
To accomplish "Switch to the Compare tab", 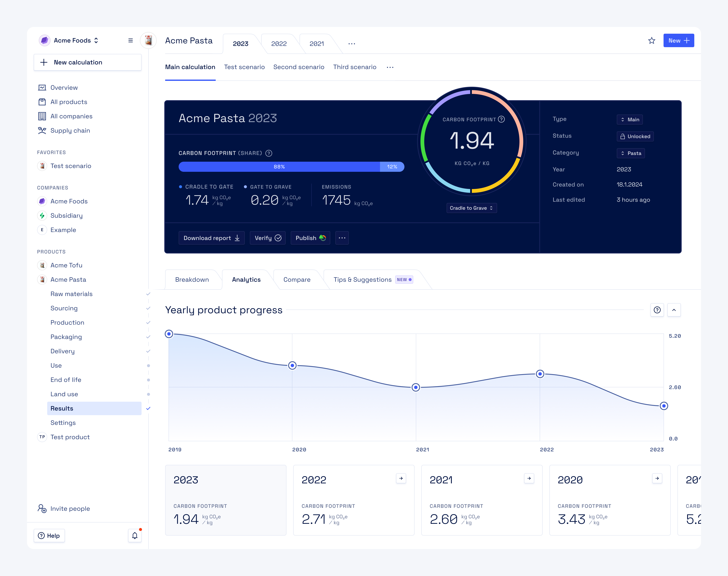I will click(297, 280).
